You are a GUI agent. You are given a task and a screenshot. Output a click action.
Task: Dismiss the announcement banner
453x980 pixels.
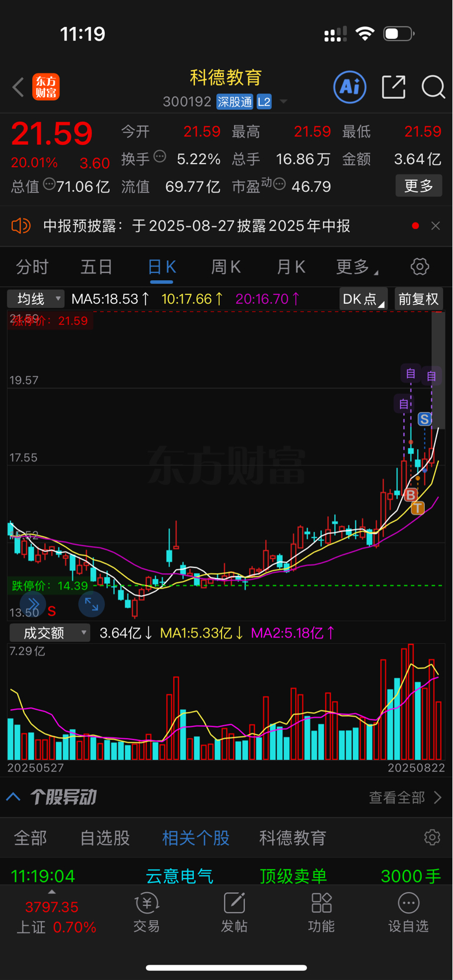click(435, 226)
